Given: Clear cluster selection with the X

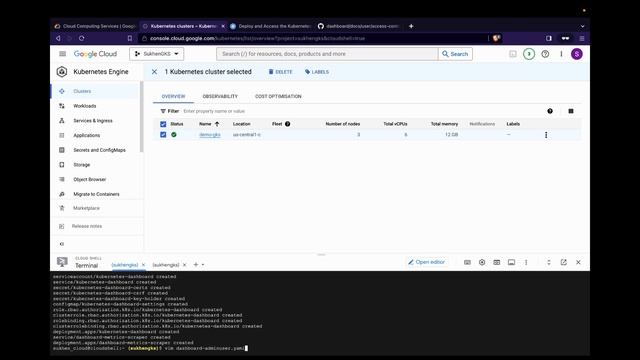Looking at the screenshot, I should [154, 72].
